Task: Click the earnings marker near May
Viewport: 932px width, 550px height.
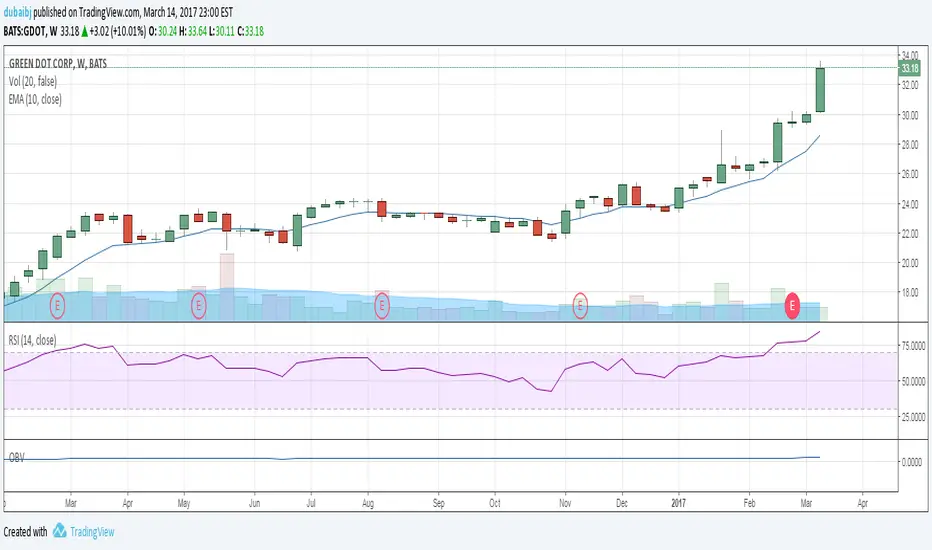Action: 199,306
